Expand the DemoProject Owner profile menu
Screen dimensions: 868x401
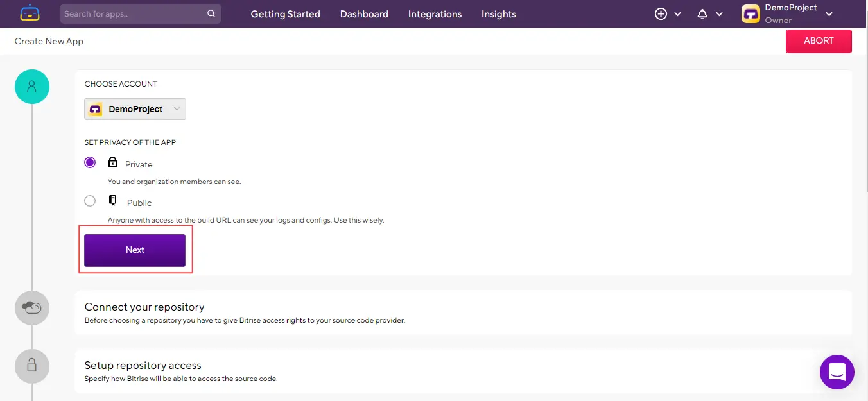point(829,14)
